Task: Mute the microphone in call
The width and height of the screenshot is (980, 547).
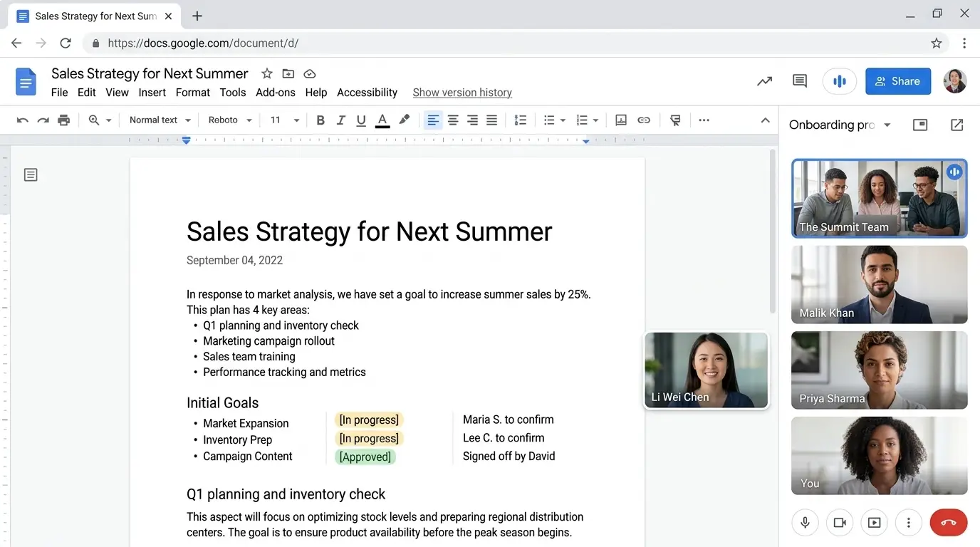Action: [806, 523]
